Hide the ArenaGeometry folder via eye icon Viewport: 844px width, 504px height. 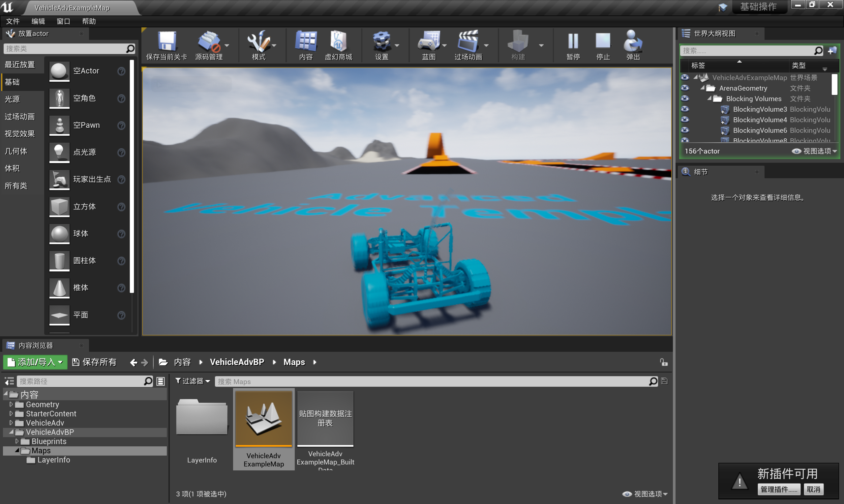pos(685,88)
